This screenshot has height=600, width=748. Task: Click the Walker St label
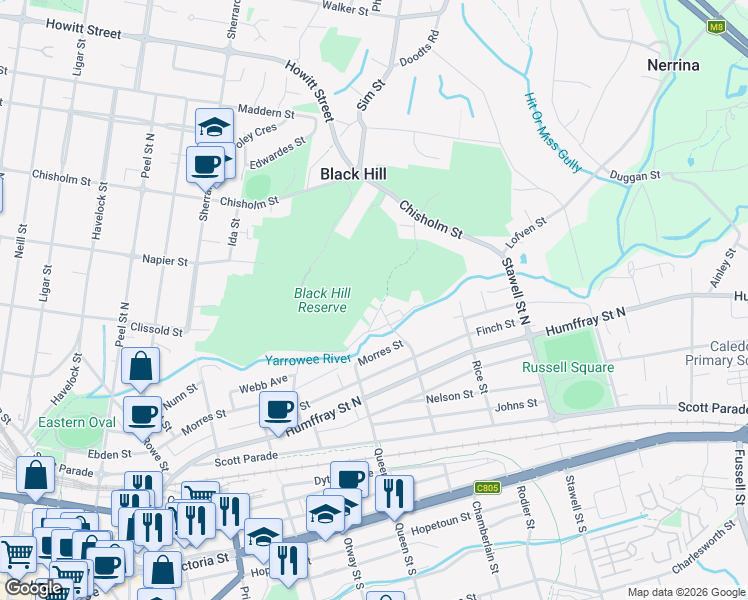[344, 8]
